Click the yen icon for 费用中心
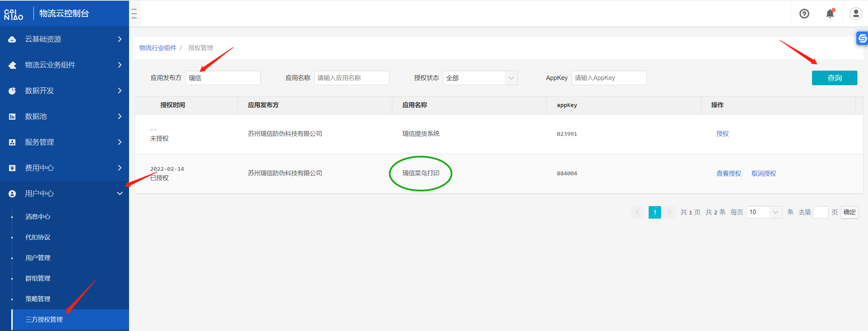 click(12, 168)
